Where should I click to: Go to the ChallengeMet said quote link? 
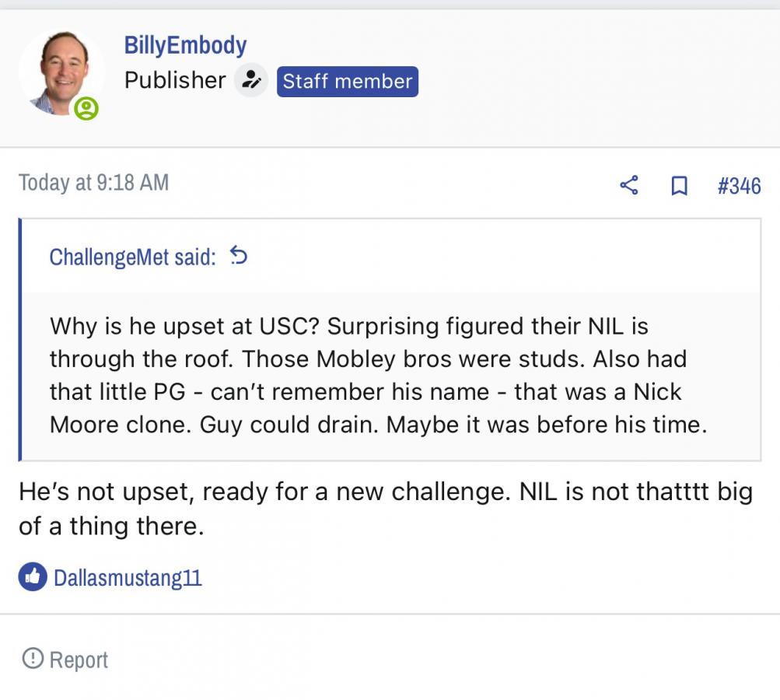coord(132,257)
